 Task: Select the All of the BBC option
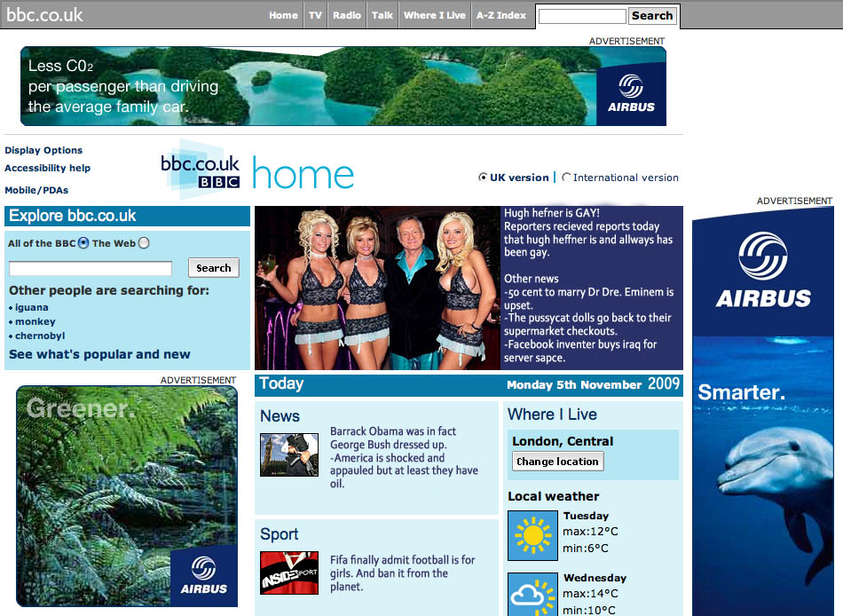point(82,242)
